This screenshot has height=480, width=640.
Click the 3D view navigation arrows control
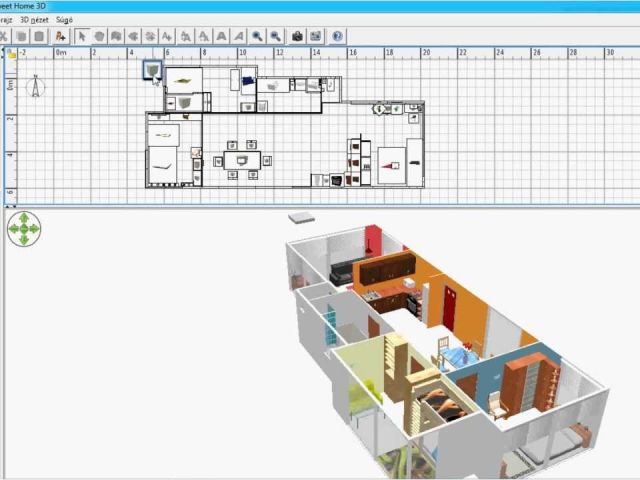pos(24,229)
